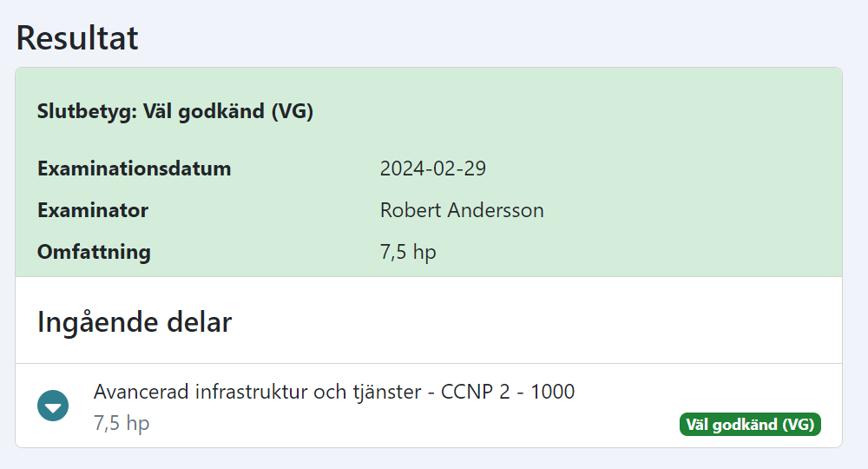Click the word Slutbetyg in the green panel
Image resolution: width=868 pixels, height=469 pixels.
86,111
